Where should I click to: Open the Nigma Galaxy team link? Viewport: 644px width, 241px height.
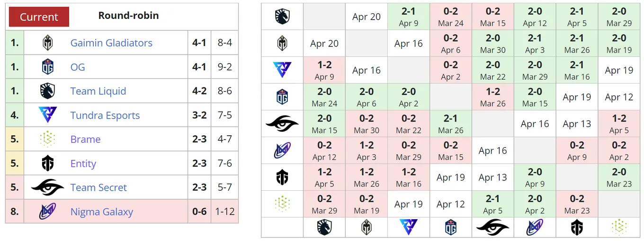102,212
